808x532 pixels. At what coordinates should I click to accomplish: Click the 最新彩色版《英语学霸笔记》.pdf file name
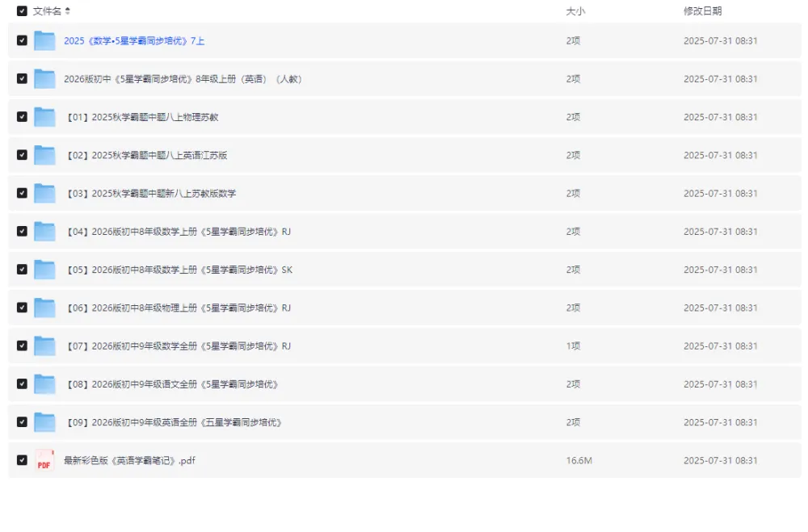(x=129, y=461)
